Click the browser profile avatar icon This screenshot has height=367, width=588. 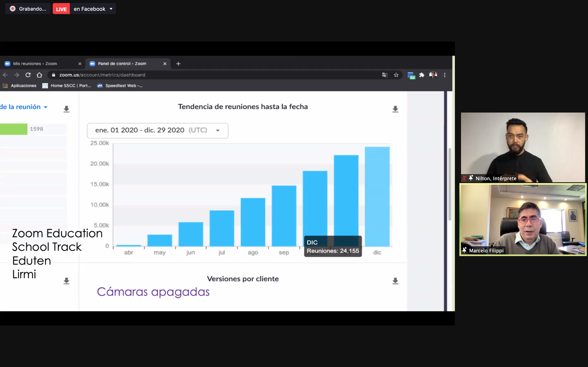(433, 75)
